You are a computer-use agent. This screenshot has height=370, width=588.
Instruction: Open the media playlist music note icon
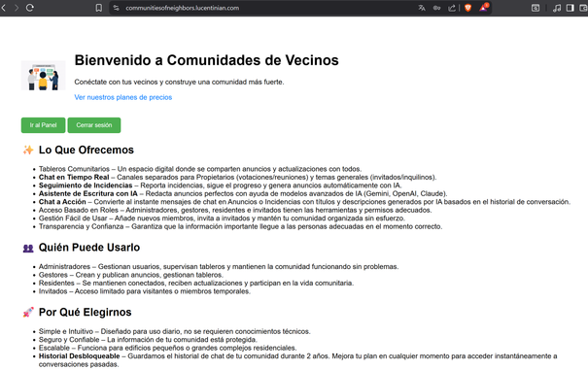point(557,8)
